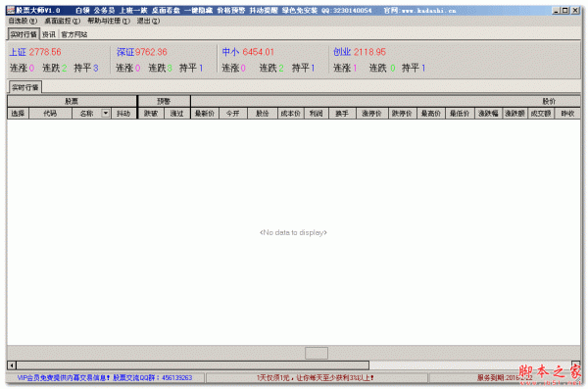
Task: Select the lower 实时行情 grid tab
Action: click(x=25, y=87)
